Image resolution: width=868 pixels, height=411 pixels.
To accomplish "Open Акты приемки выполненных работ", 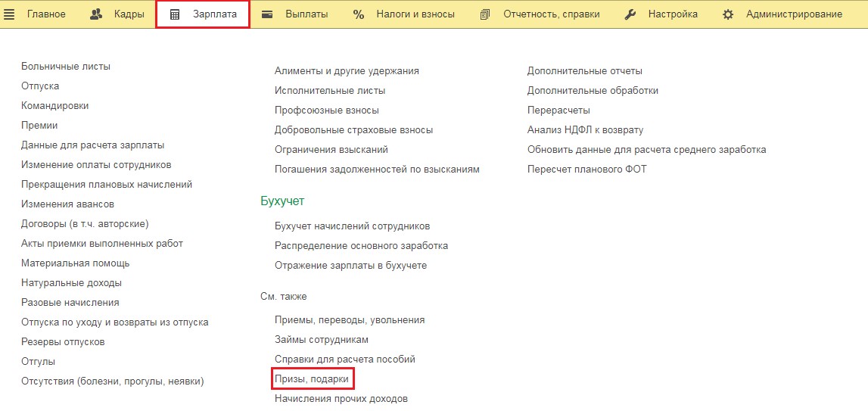I will (x=102, y=244).
